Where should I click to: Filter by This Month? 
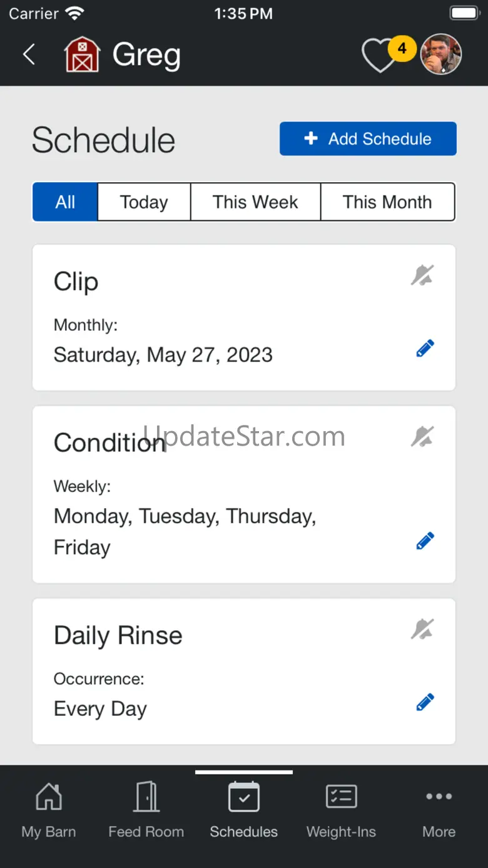pyautogui.click(x=387, y=202)
